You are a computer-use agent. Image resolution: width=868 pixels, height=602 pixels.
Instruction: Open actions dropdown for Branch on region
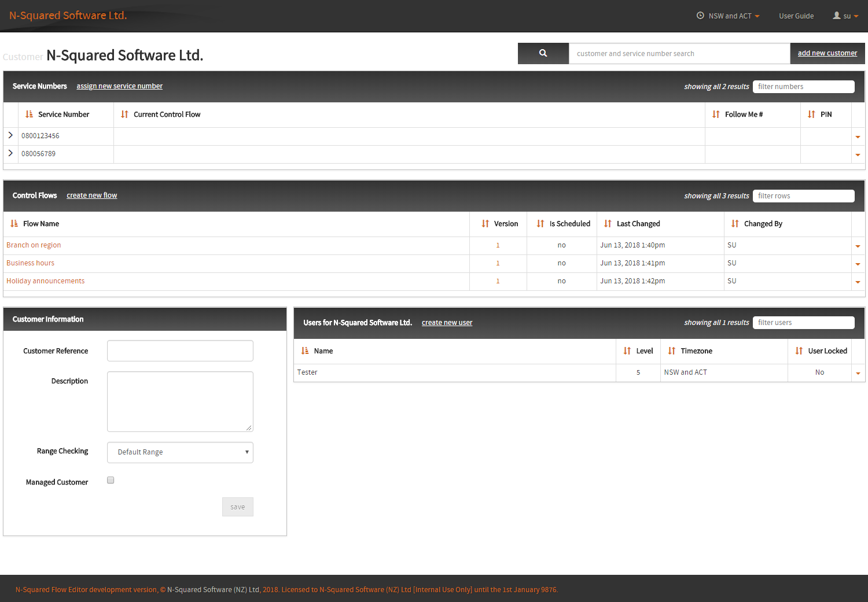click(858, 246)
